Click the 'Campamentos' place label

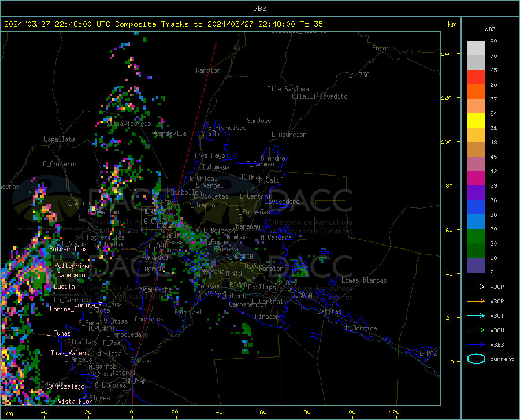click(x=248, y=304)
